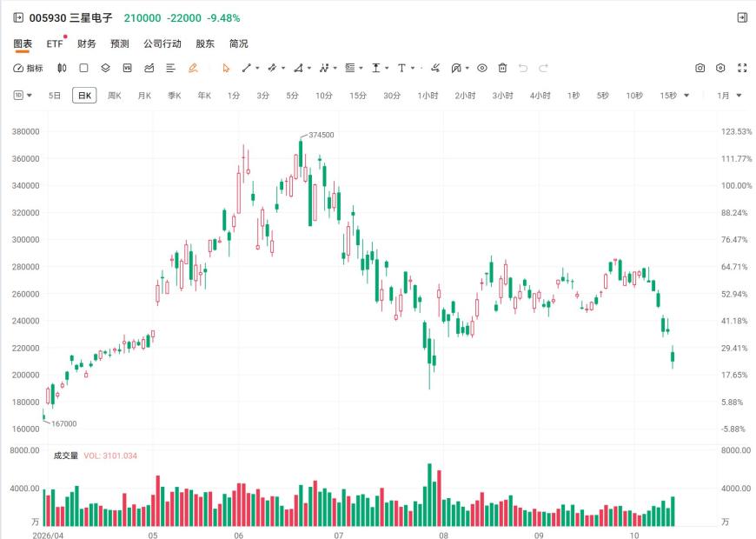Image resolution: width=756 pixels, height=539 pixels.
Task: Click the undo arrow
Action: [x=523, y=68]
